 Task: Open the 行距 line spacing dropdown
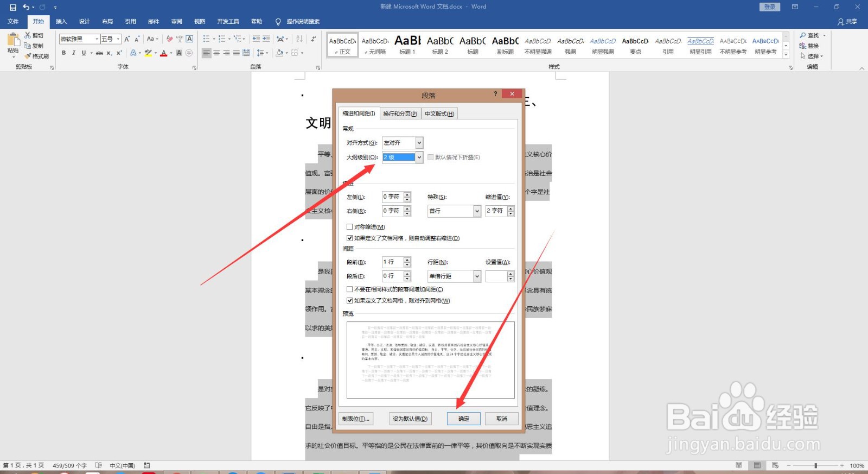[x=477, y=276]
